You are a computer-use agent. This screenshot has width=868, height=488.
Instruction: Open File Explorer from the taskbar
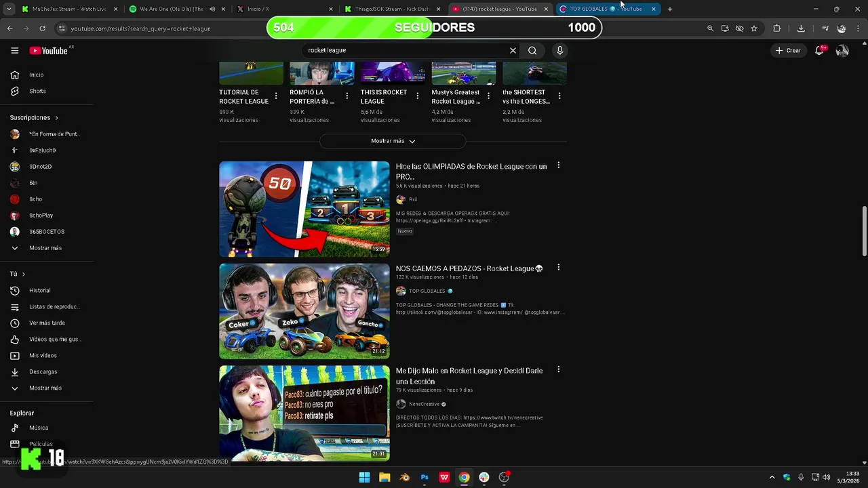coord(384,477)
